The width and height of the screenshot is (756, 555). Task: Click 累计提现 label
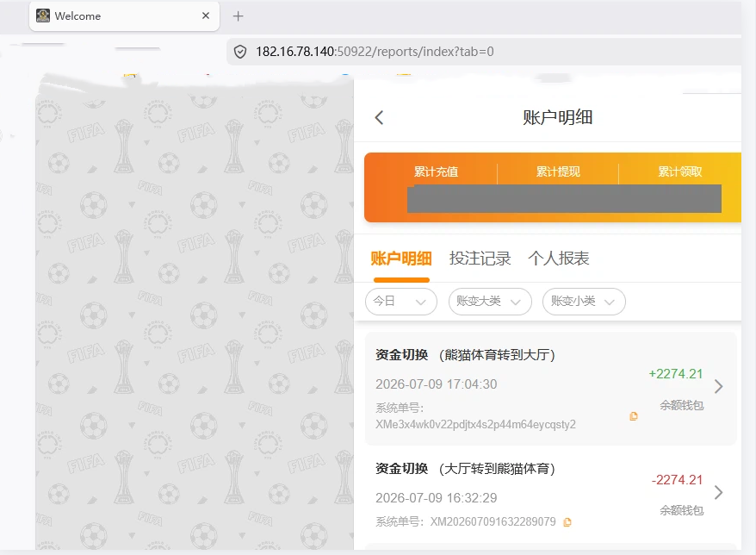pos(558,171)
